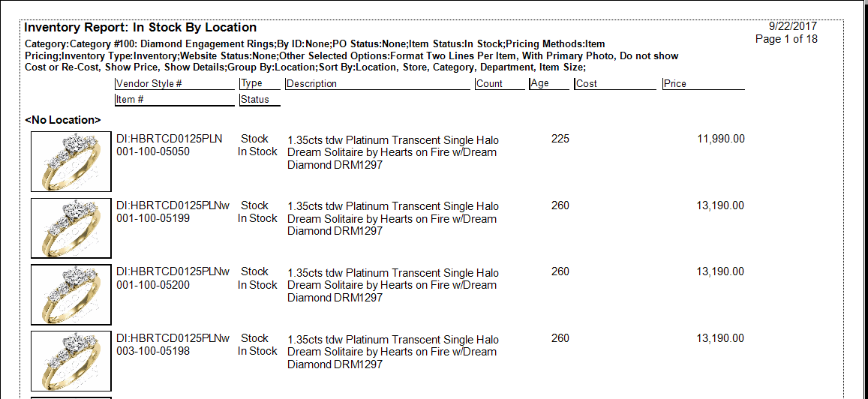Viewport: 868px width, 399px height.
Task: Select item number 001-100-05050
Action: [x=153, y=151]
